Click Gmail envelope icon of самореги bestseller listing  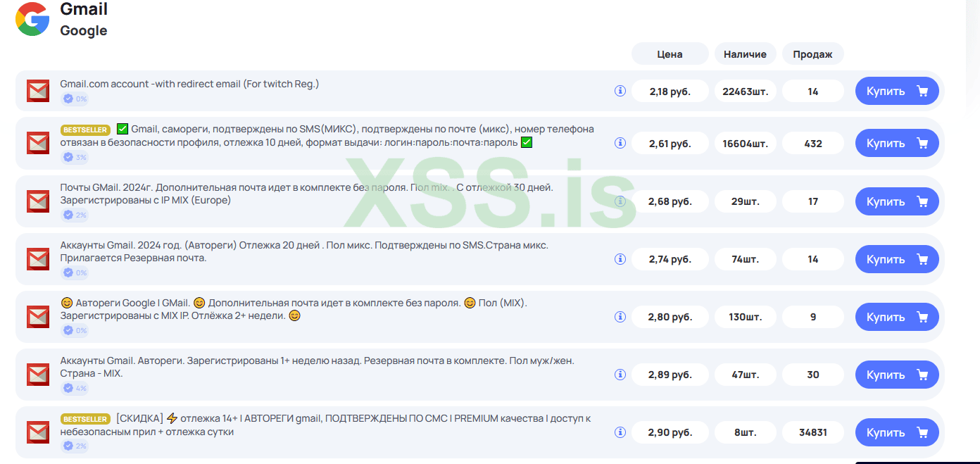point(38,143)
